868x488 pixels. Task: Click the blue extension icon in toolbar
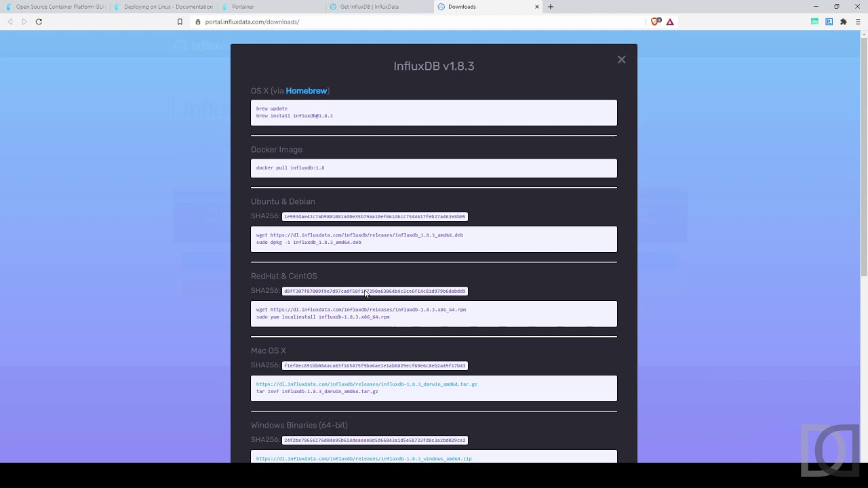coord(829,22)
